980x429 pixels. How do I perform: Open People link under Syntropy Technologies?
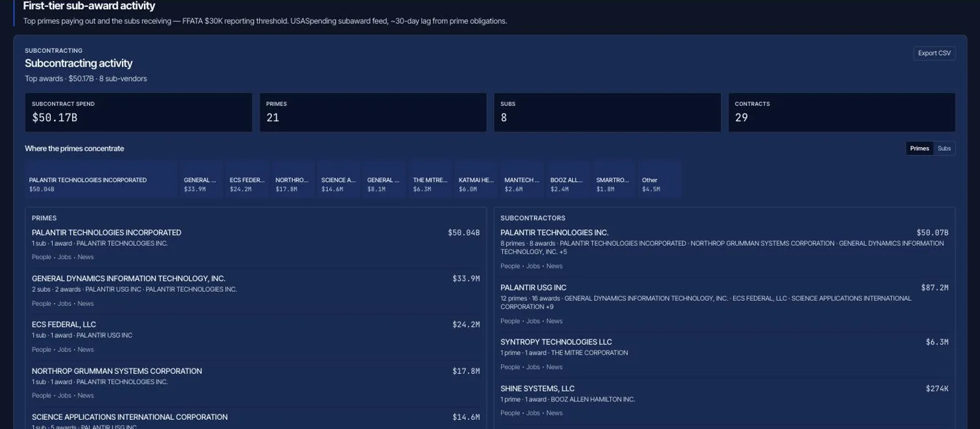point(510,368)
